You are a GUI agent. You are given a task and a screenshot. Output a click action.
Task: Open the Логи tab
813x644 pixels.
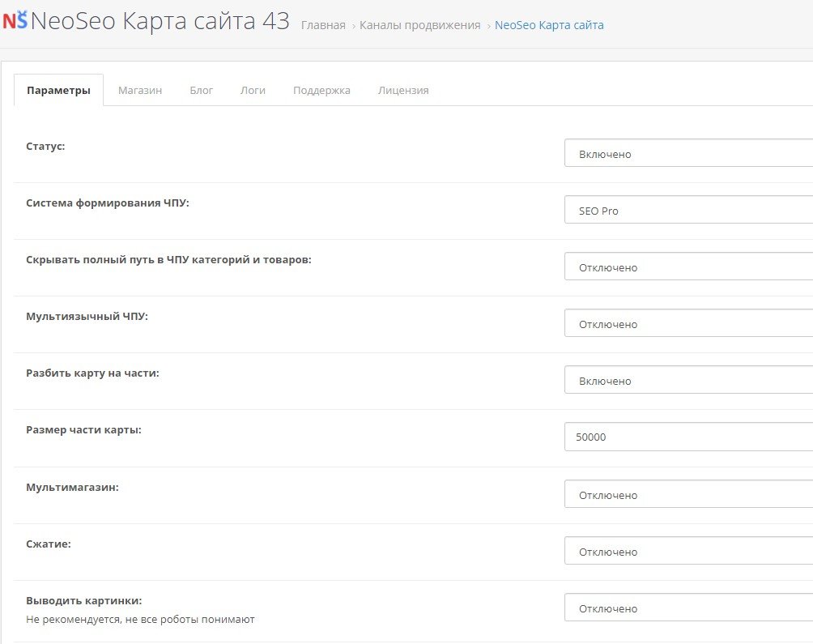pyautogui.click(x=253, y=90)
